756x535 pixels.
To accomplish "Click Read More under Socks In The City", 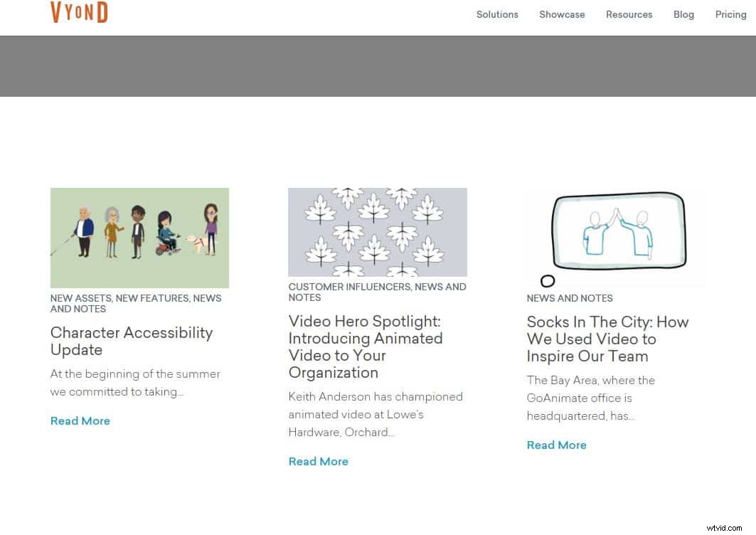I will [x=556, y=445].
